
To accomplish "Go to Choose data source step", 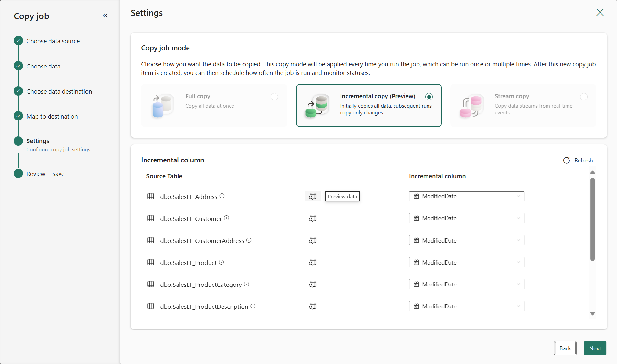I will [53, 41].
